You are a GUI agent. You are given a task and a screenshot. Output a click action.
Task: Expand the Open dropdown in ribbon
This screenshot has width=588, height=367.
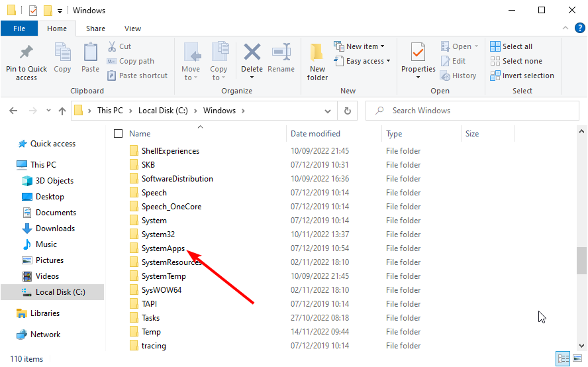(477, 46)
